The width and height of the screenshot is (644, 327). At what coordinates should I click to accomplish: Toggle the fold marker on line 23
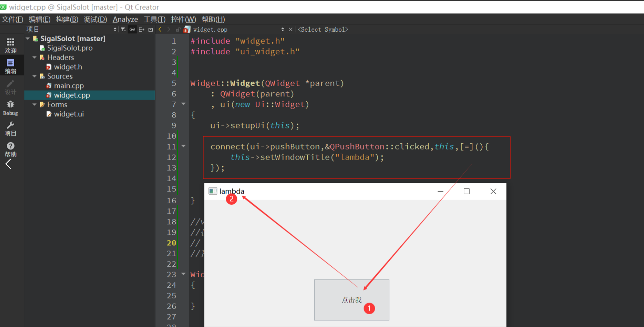click(x=184, y=274)
